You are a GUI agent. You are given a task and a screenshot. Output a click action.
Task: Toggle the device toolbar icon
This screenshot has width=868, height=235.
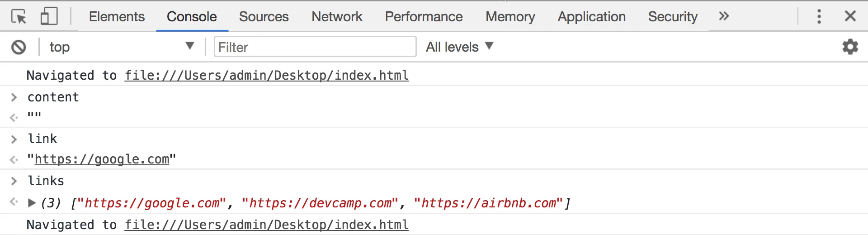coord(49,16)
